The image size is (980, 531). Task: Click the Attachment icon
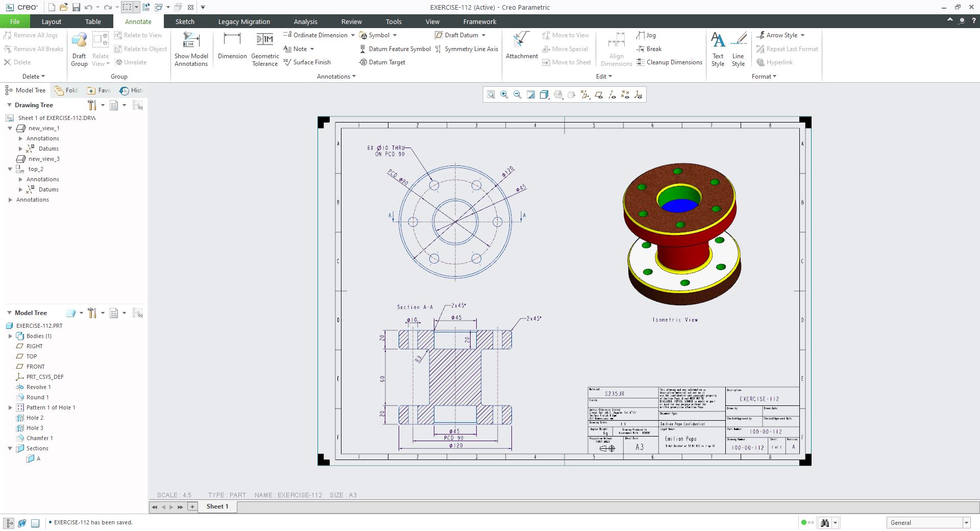[x=522, y=46]
